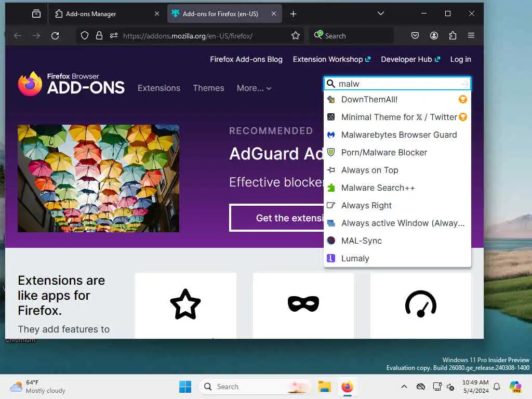Open the Firefox account icon
Viewport: 532px width, 399px height.
coord(434,36)
